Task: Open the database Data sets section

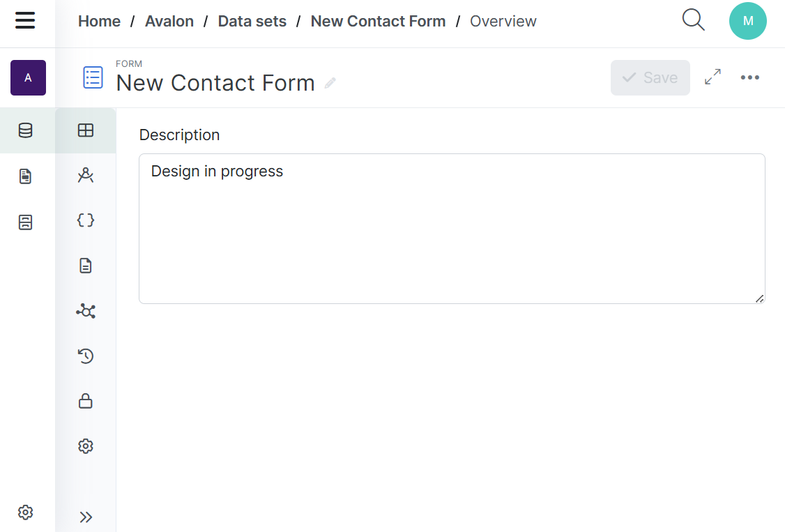Action: (26, 130)
